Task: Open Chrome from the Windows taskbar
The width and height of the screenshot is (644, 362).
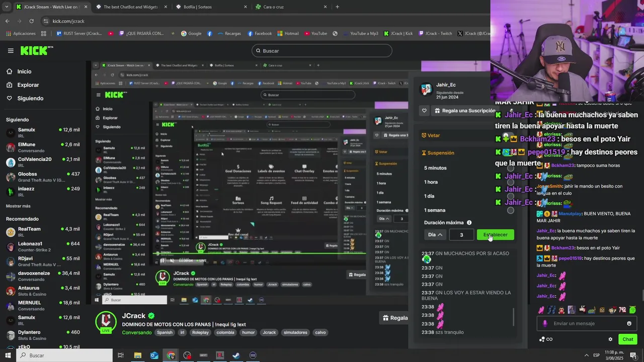Action: [x=171, y=355]
